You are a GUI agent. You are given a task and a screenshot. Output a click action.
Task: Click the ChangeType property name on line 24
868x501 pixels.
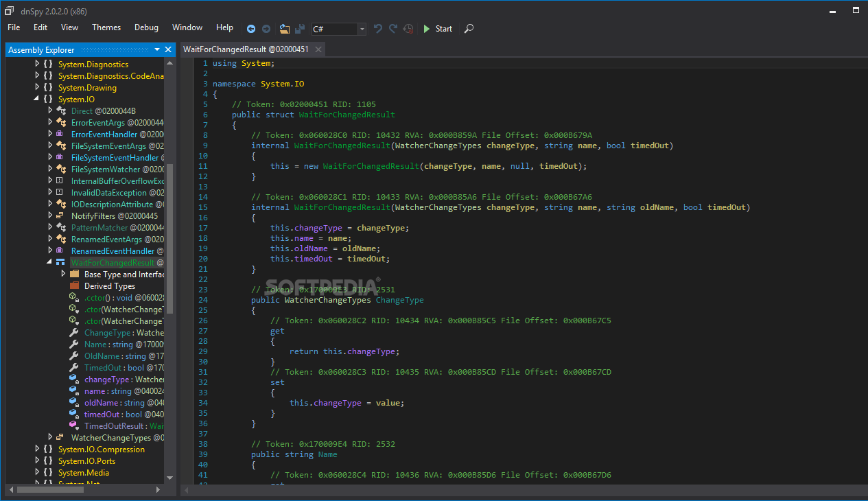tap(399, 300)
